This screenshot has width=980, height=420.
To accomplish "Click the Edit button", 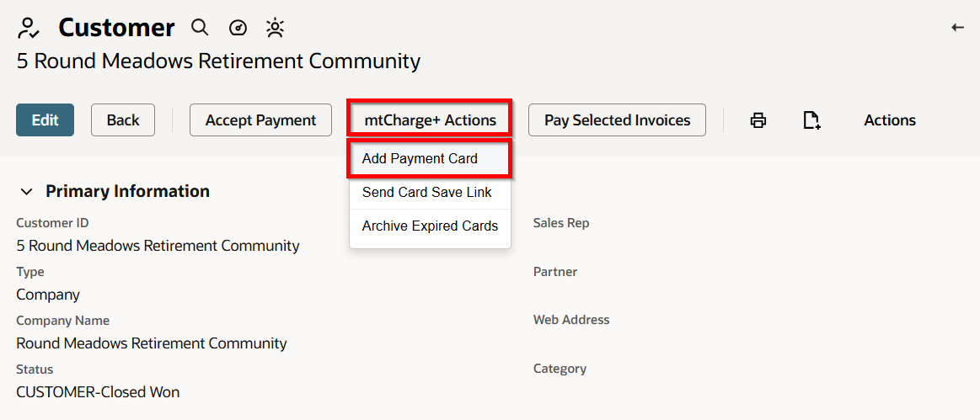I will click(45, 120).
